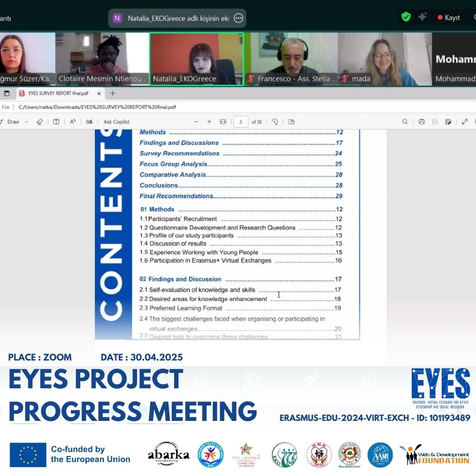The image size is (476, 476).
Task: Close the EYES SURVEY REPORT tab
Action: point(99,93)
